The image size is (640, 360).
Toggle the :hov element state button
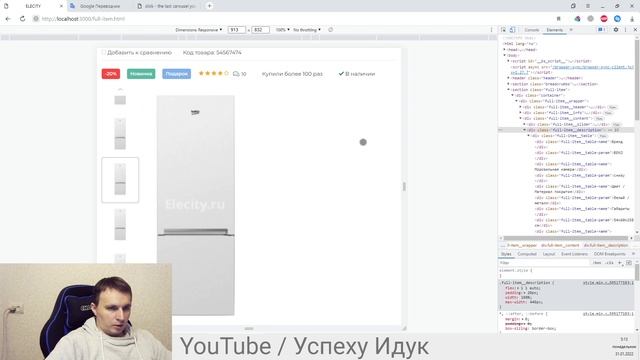[x=597, y=263]
